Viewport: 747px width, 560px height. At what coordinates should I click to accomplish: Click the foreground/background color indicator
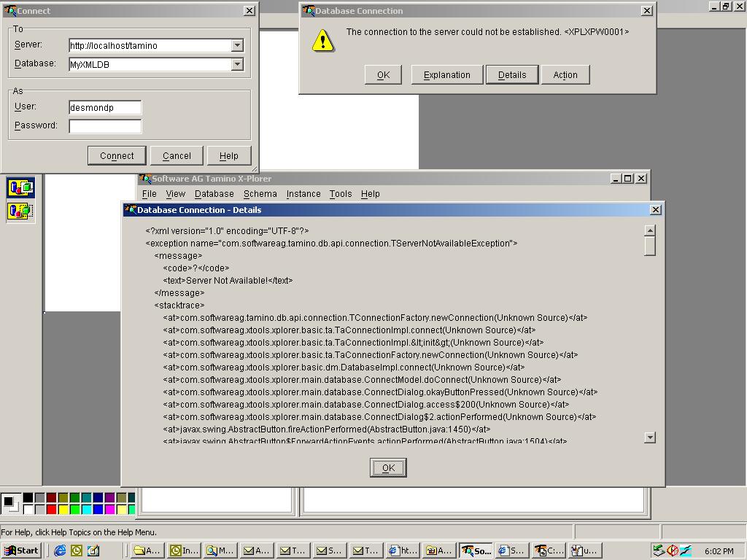tap(9, 503)
